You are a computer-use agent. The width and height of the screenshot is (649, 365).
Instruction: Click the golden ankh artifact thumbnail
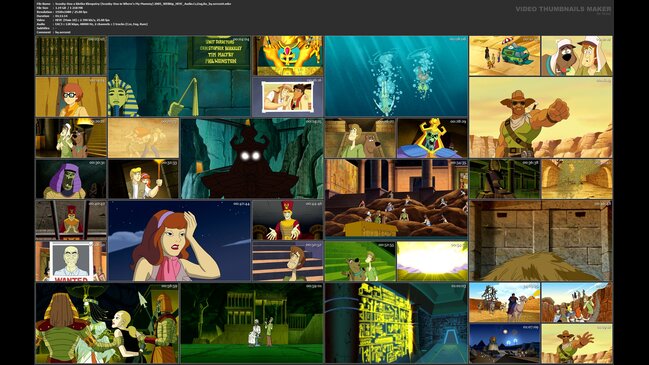pyautogui.click(x=288, y=55)
